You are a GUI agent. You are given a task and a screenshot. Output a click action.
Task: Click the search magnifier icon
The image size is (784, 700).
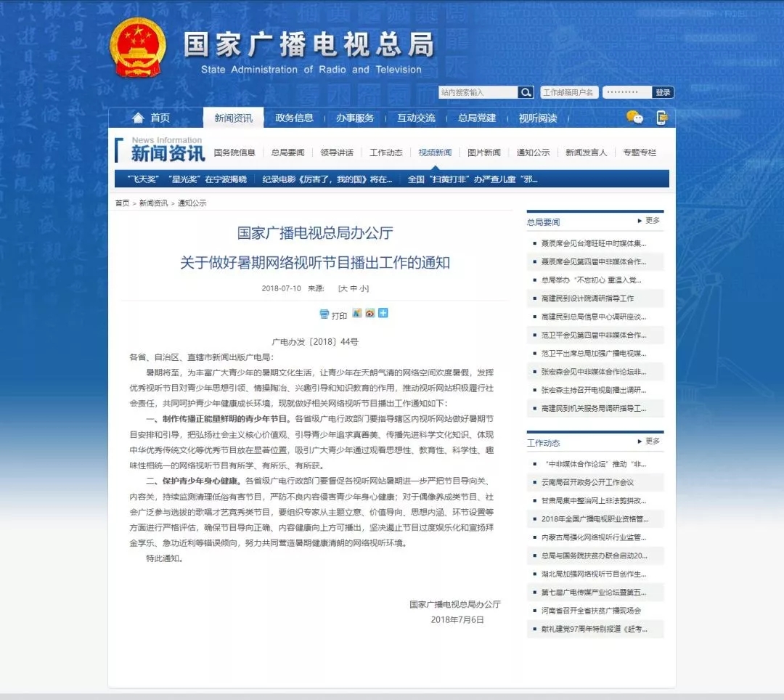tap(526, 92)
